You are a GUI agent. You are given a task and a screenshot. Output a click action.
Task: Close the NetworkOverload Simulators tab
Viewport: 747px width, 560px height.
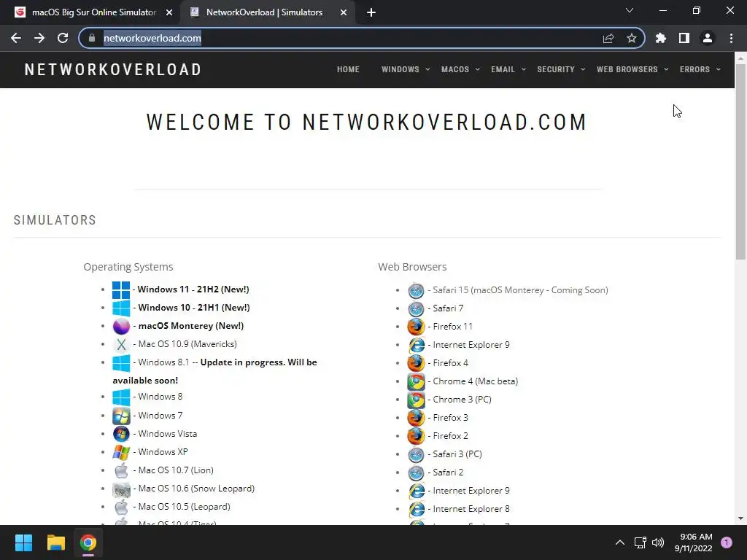pyautogui.click(x=344, y=12)
